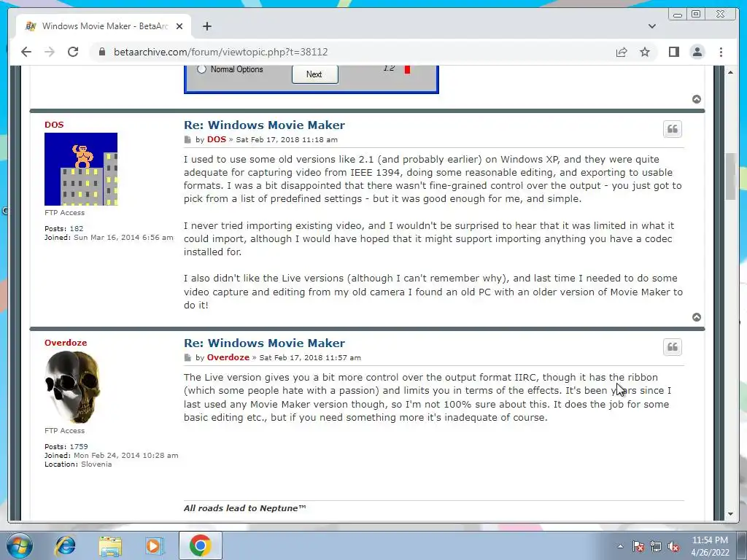Open Overdoze username in sidebar profile
The height and width of the screenshot is (560, 747).
[x=66, y=343]
